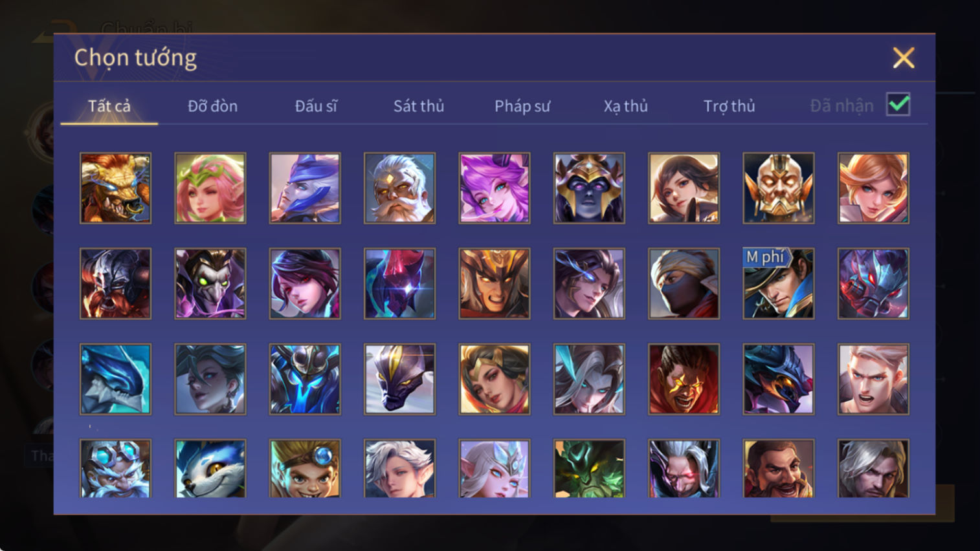Image resolution: width=980 pixels, height=551 pixels.
Task: Select the masked ninja with turban hero
Action: click(x=684, y=284)
